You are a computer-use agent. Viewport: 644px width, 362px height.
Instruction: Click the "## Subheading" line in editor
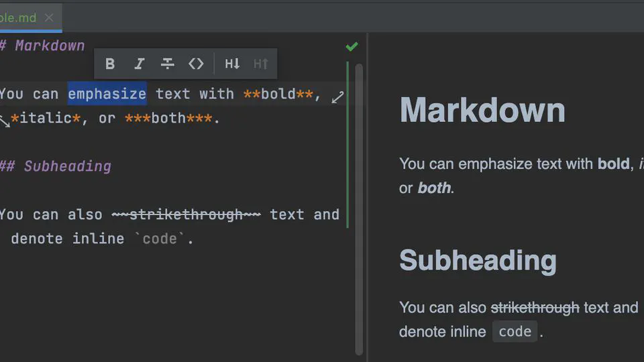pyautogui.click(x=56, y=166)
